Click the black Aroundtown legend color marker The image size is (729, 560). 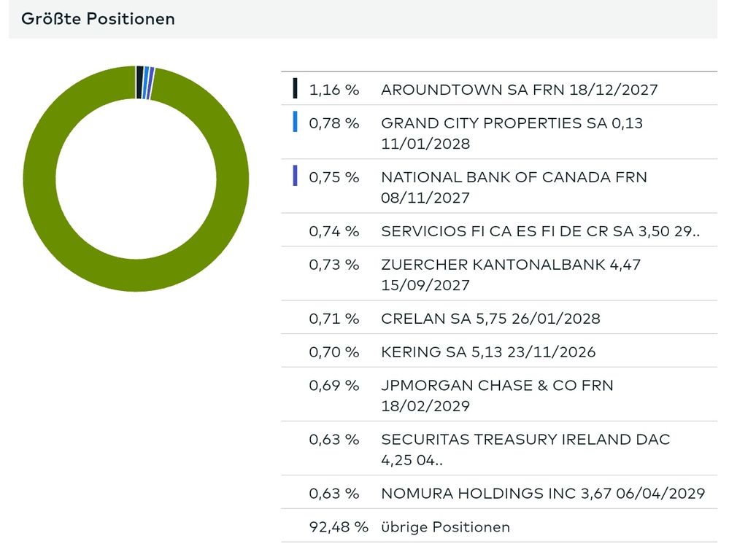click(296, 88)
